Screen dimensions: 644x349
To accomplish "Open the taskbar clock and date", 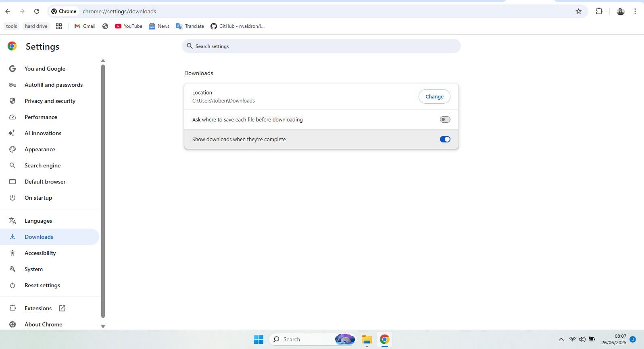I will click(x=614, y=339).
